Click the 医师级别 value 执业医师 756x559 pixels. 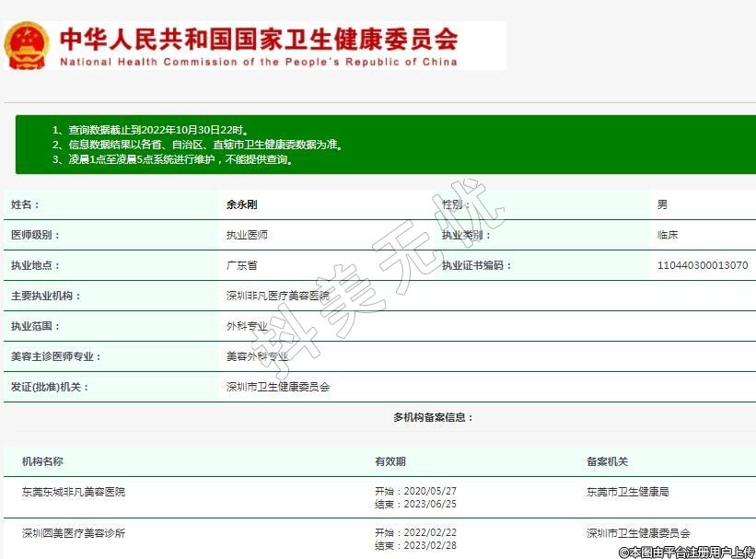247,235
